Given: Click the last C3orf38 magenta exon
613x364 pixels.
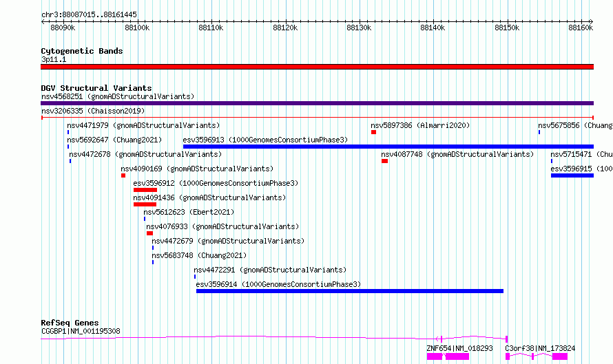Looking at the screenshot, I should click(x=560, y=356).
